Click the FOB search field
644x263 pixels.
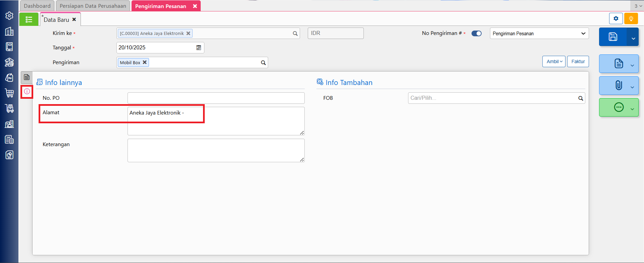pos(492,98)
